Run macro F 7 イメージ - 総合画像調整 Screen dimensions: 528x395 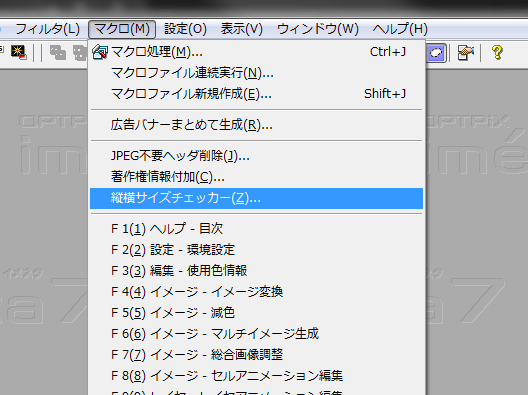tap(257, 354)
